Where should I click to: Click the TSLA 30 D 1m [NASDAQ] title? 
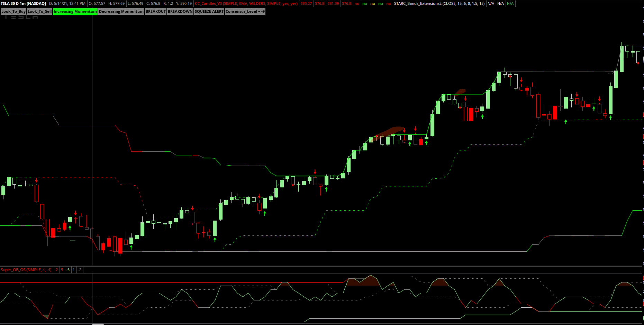(x=24, y=3)
